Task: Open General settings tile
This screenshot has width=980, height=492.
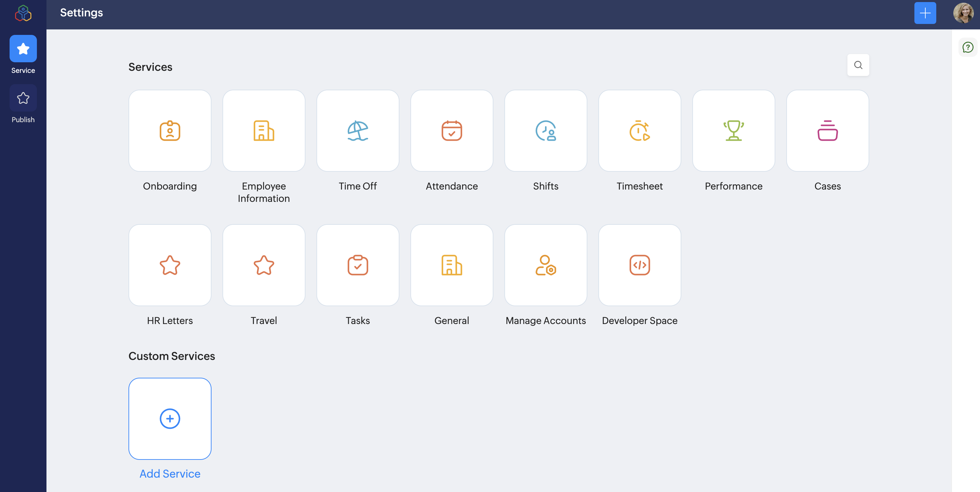Action: [x=452, y=265]
